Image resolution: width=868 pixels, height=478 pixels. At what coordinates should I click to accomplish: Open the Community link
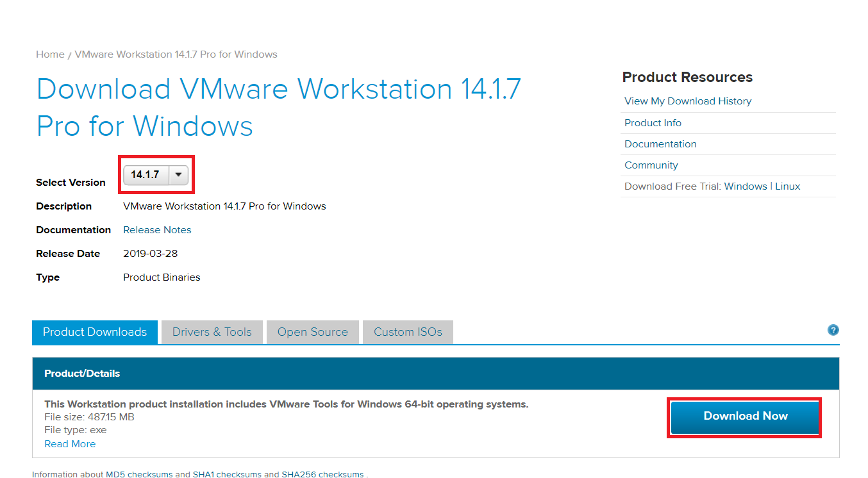(x=651, y=165)
